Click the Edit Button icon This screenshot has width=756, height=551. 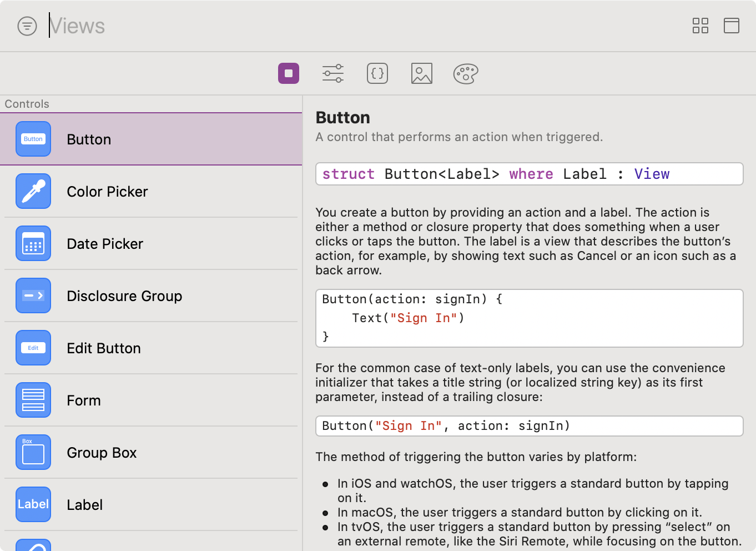33,348
